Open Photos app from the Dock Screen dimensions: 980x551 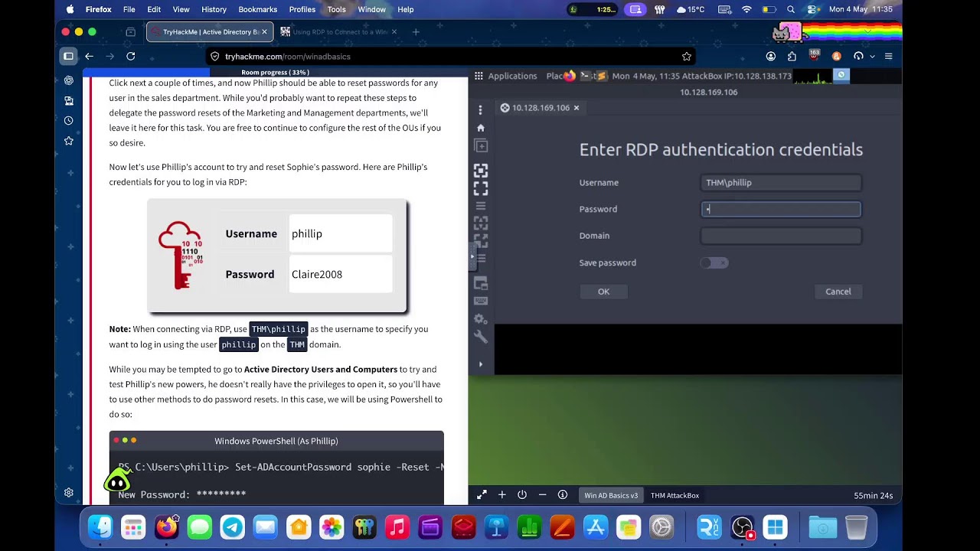pos(331,527)
